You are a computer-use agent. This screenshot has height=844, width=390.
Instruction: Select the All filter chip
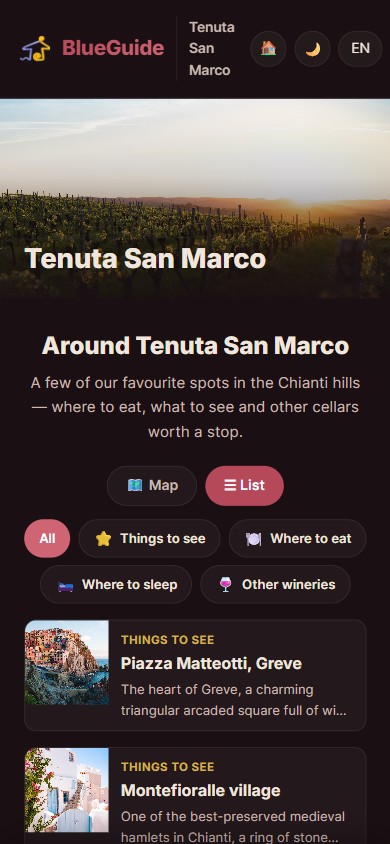pyautogui.click(x=47, y=538)
